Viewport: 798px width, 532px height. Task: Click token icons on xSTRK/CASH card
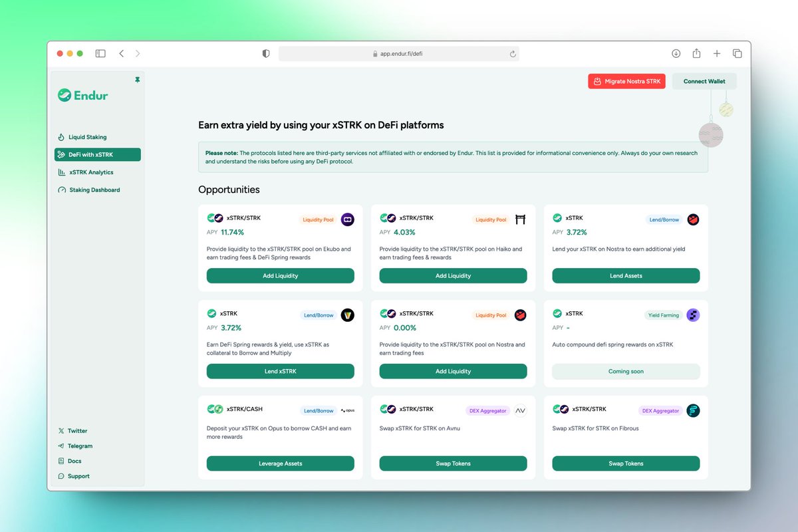pos(215,409)
